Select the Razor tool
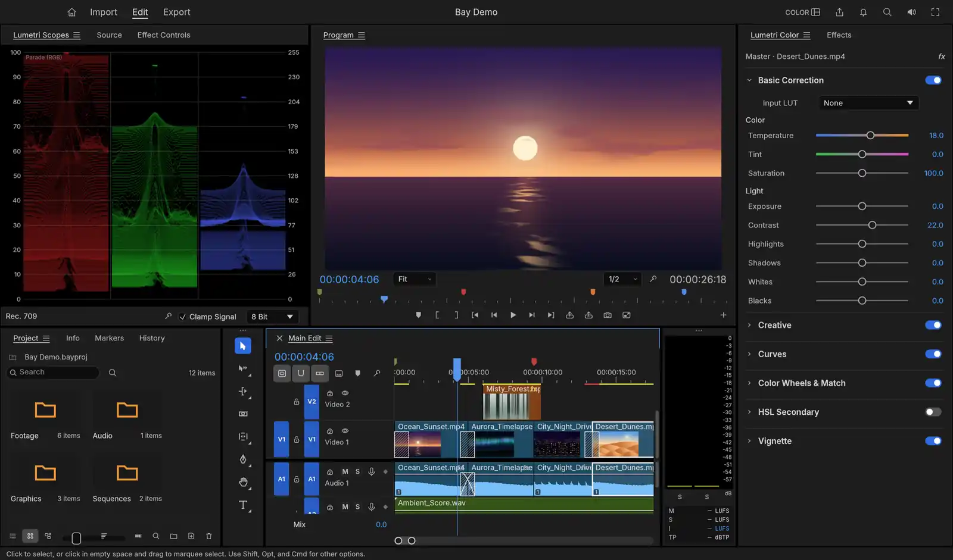The image size is (953, 560). [242, 414]
